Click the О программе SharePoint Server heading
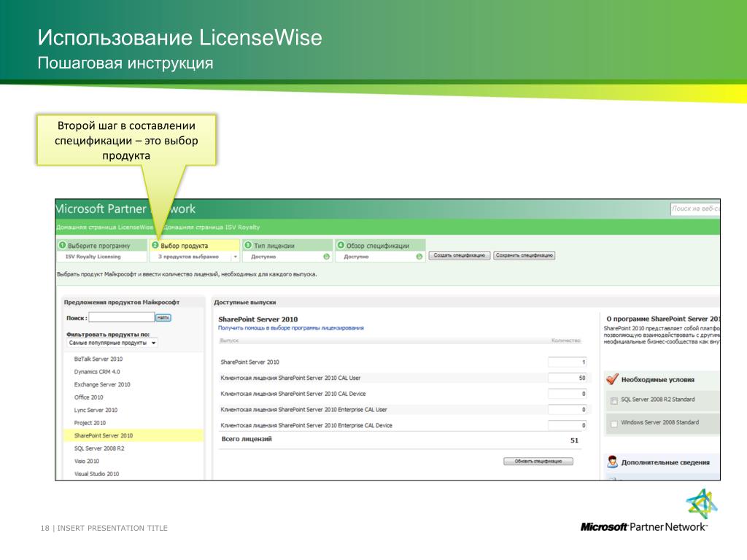 click(x=662, y=319)
